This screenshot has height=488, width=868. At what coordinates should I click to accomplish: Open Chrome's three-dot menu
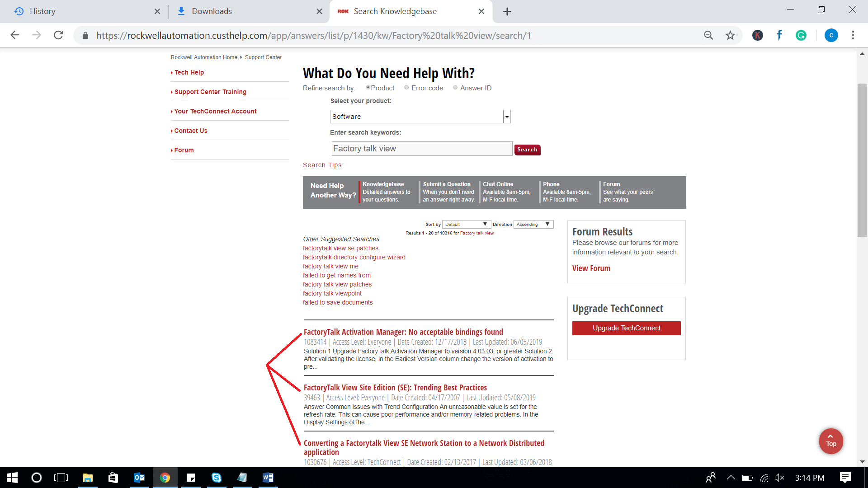point(853,35)
